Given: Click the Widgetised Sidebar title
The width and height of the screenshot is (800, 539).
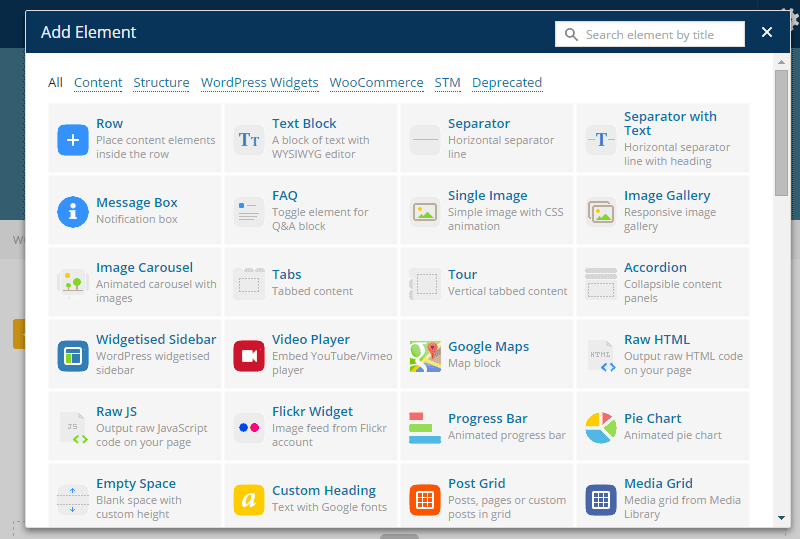Looking at the screenshot, I should click(x=156, y=339).
